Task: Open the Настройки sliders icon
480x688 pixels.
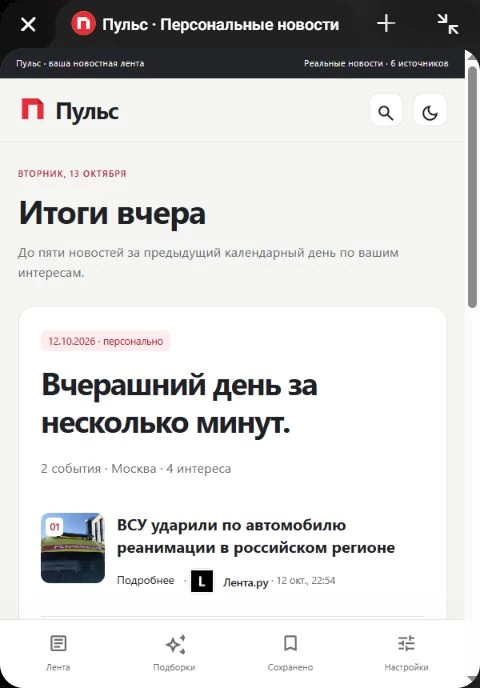Action: [x=406, y=643]
